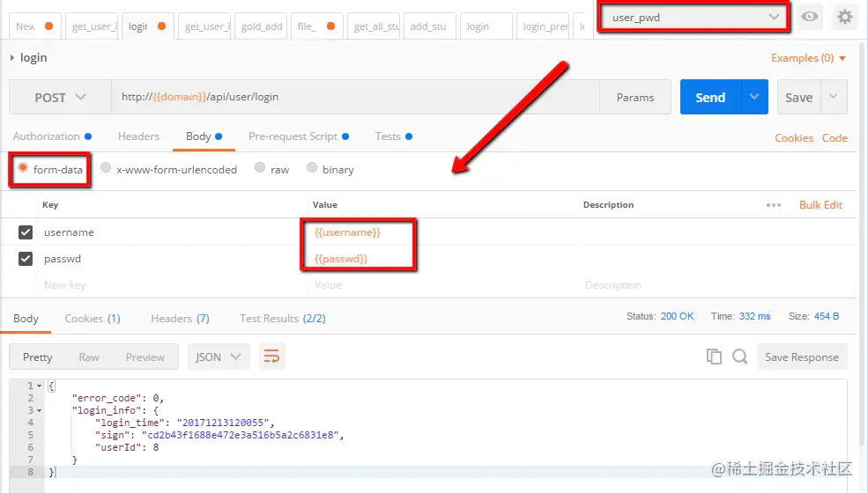This screenshot has height=493, width=868.
Task: Open manage environments gear icon
Action: [x=845, y=17]
